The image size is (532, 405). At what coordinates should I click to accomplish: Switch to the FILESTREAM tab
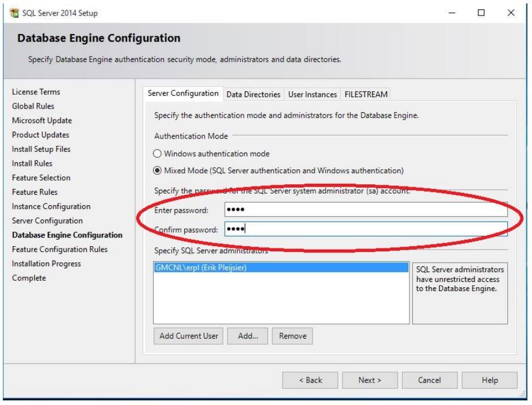coord(366,94)
